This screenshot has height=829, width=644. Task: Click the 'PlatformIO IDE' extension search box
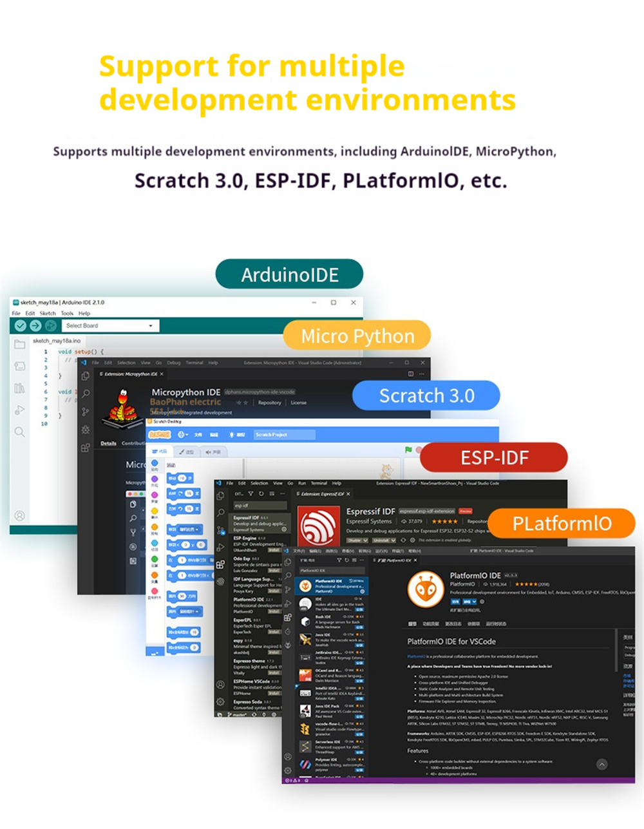[x=332, y=571]
